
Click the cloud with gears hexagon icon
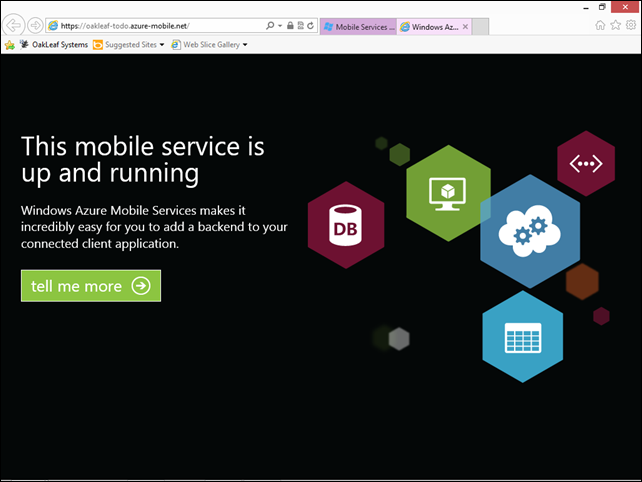[x=530, y=231]
